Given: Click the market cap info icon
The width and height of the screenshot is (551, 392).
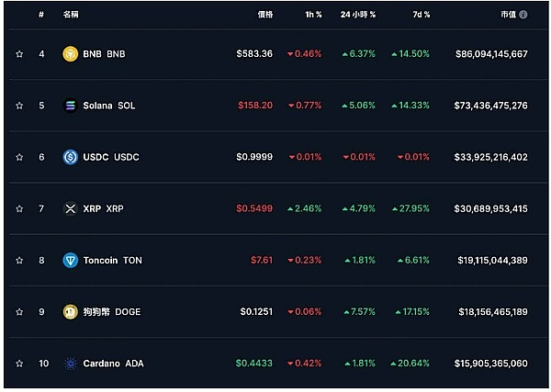Looking at the screenshot, I should 523,16.
